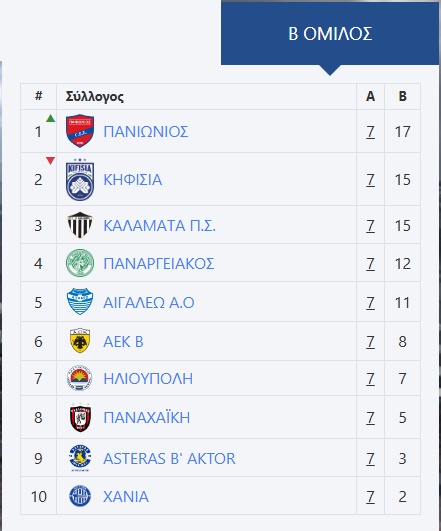Select the Β ΟΜΙΛΟΣ tab
This screenshot has height=531, width=441.
(x=330, y=33)
